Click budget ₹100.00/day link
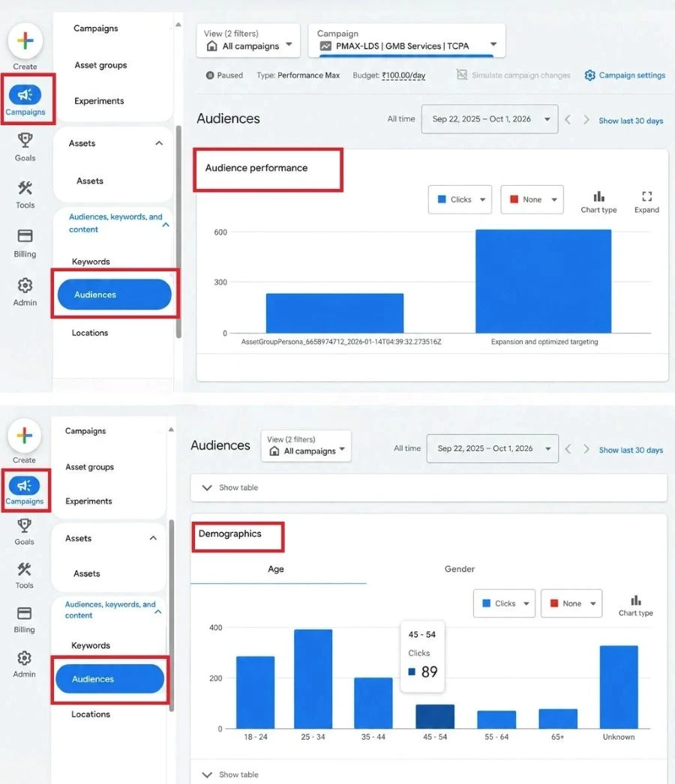Screen dimensions: 675x784 (x=403, y=76)
